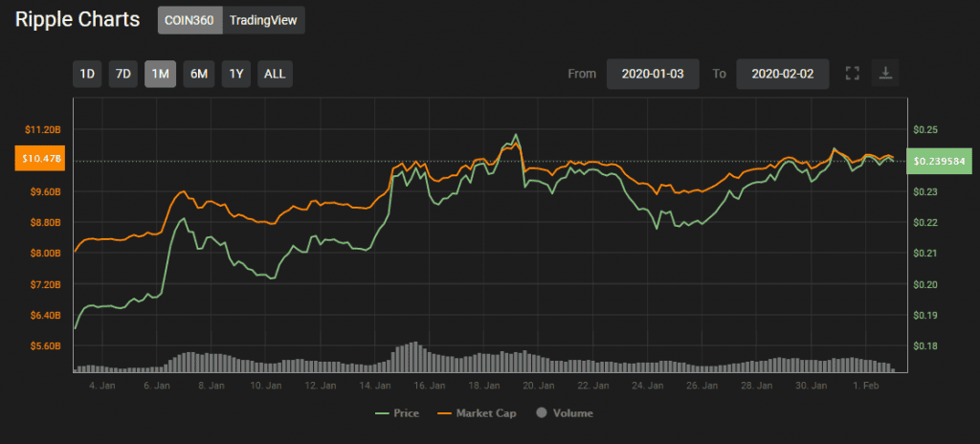Choose the 6M time range
This screenshot has height=444, width=980.
[199, 74]
